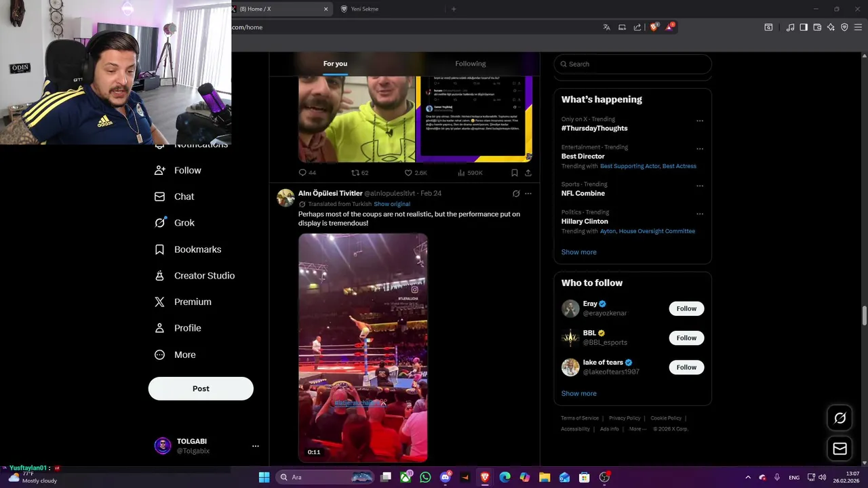The width and height of the screenshot is (868, 488).
Task: Open Alnı Öpülesi Tivitler profile name
Action: coord(330,193)
